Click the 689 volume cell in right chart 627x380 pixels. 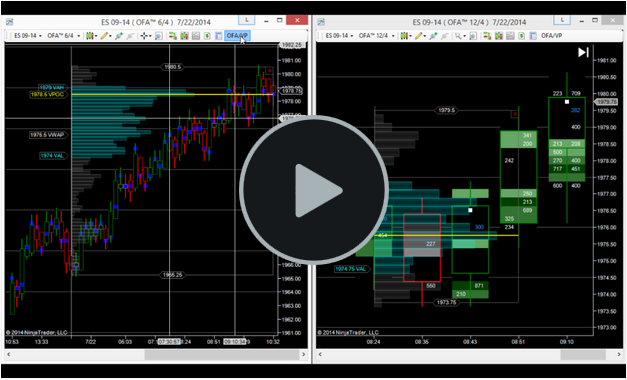527,210
